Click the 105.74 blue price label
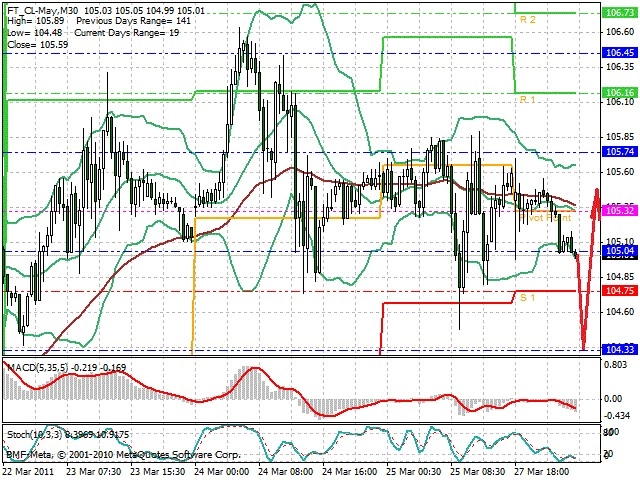 [620, 152]
